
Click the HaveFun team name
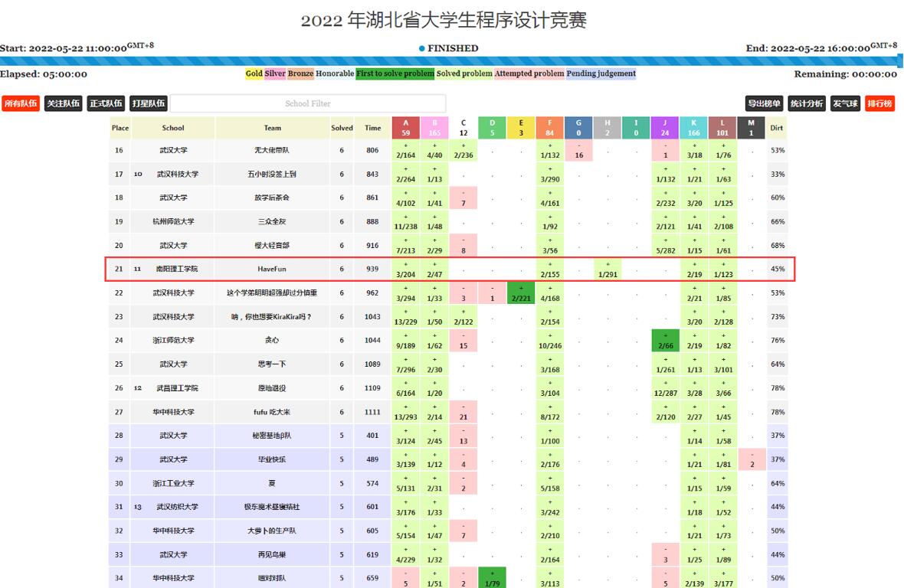click(x=272, y=269)
